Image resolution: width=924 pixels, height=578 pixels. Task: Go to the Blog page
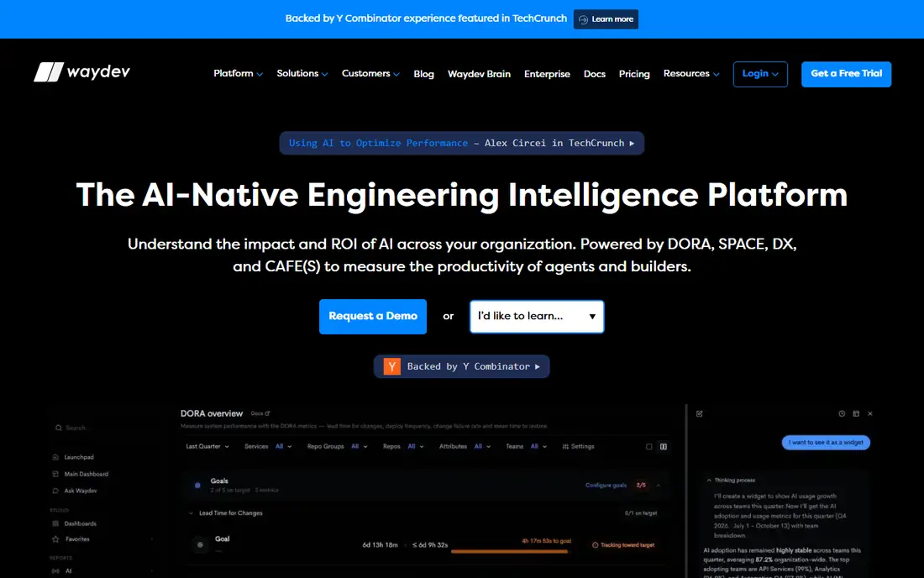[x=423, y=74]
